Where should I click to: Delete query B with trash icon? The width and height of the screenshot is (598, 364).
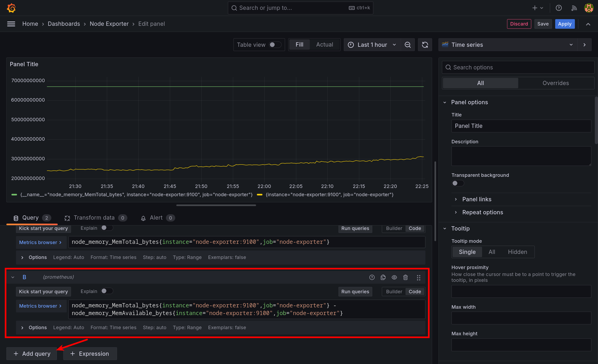(x=405, y=277)
